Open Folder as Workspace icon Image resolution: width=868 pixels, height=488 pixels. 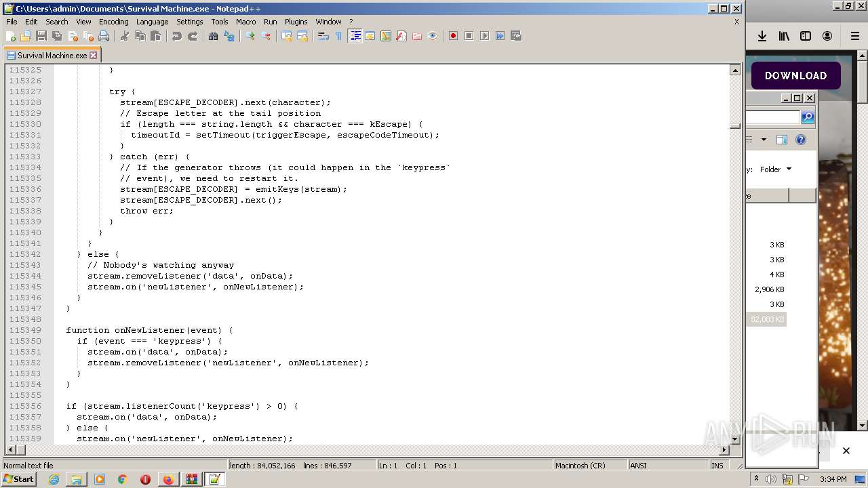coord(417,36)
